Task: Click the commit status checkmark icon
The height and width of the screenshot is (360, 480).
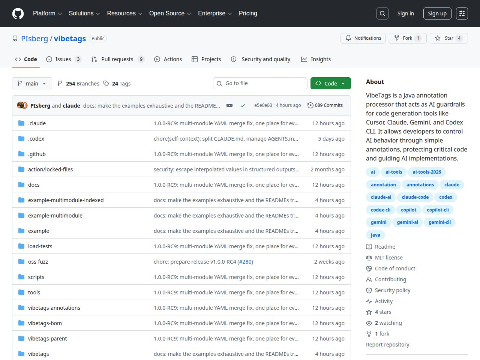Action: [243, 105]
